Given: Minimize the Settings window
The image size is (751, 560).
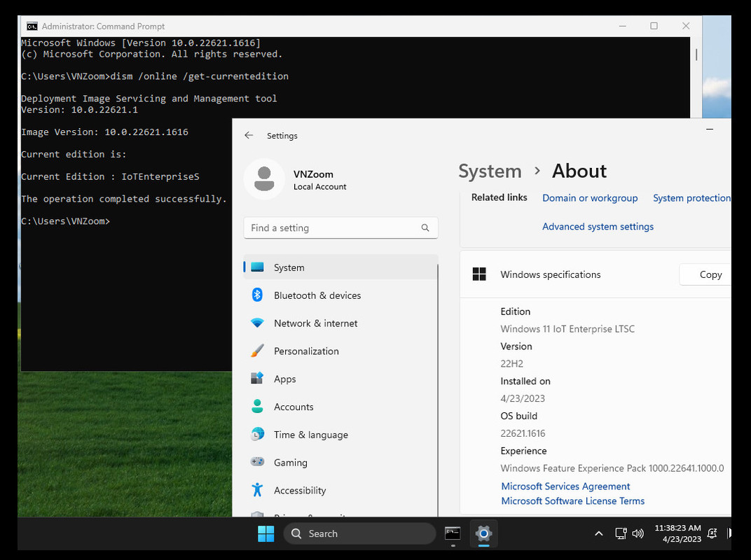Looking at the screenshot, I should 710,129.
